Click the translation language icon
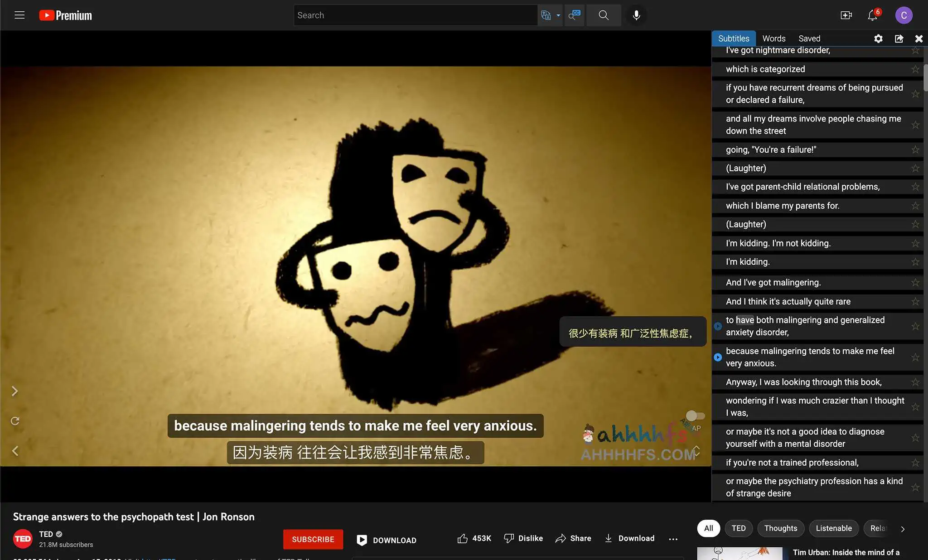Screen dimensions: 928x560 [x=546, y=15]
